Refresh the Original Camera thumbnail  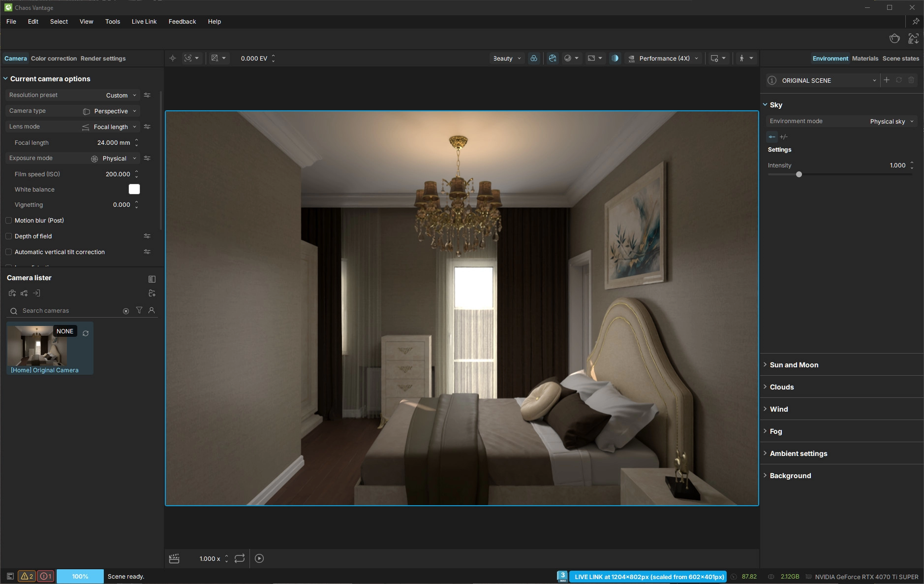coord(86,333)
